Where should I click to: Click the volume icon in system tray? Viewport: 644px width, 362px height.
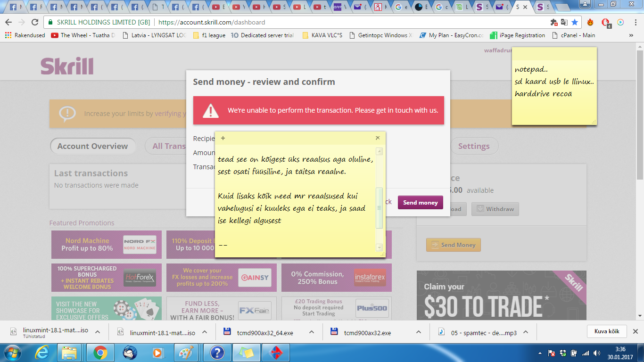pos(596,353)
